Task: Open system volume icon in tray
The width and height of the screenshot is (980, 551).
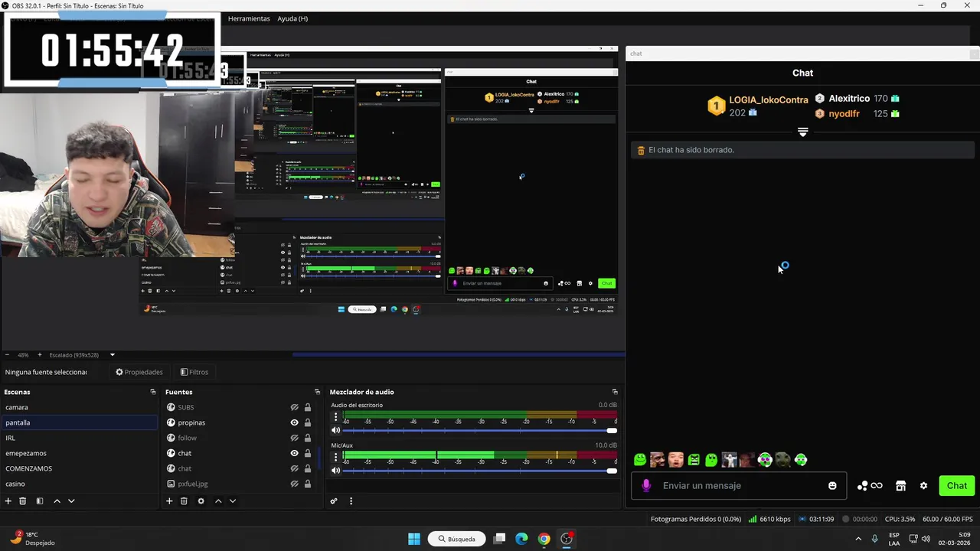Action: pyautogui.click(x=926, y=539)
